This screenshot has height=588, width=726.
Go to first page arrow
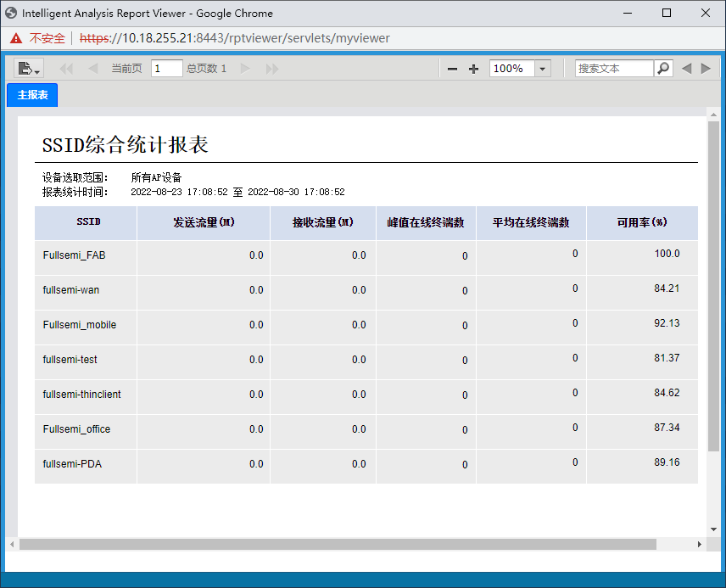coord(66,69)
